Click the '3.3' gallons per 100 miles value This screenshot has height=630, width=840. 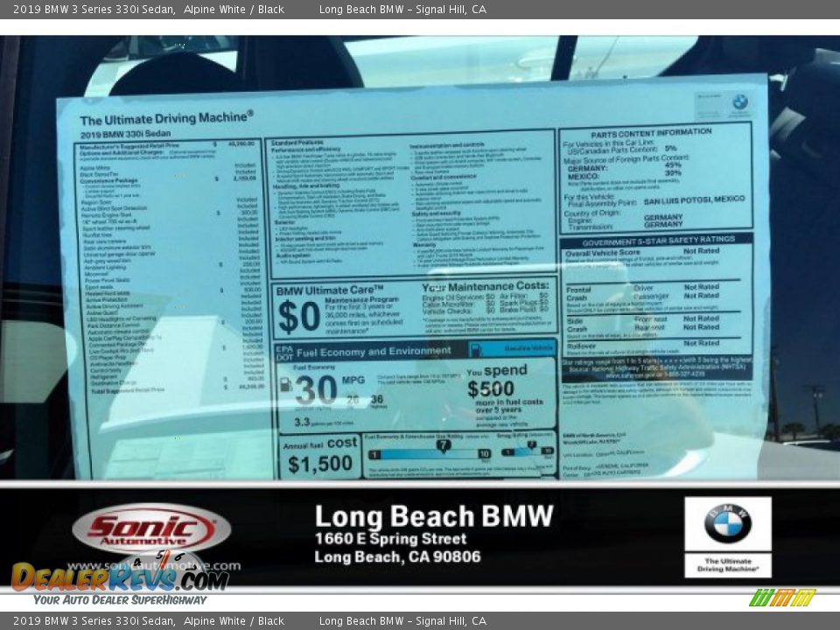tap(302, 422)
